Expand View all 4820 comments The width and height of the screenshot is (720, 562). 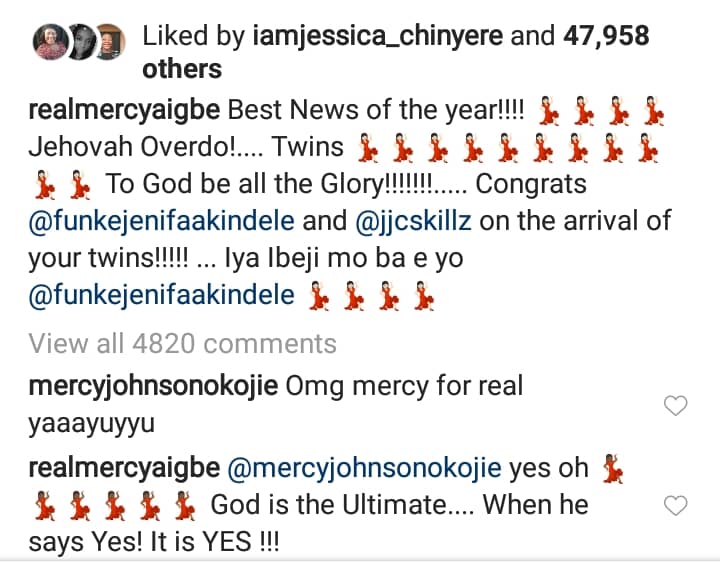pos(183,343)
